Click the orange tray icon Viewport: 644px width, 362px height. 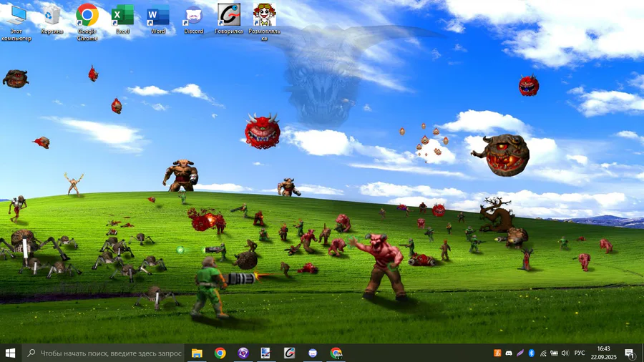tap(497, 353)
